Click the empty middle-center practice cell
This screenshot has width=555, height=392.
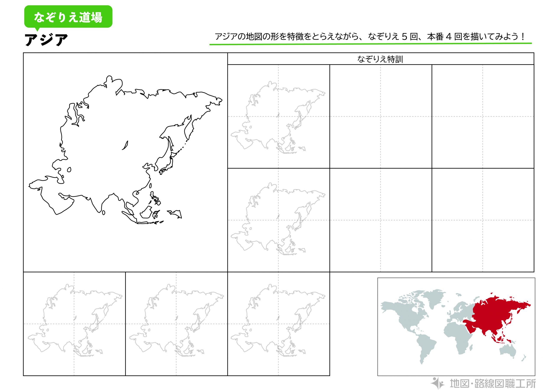380,220
